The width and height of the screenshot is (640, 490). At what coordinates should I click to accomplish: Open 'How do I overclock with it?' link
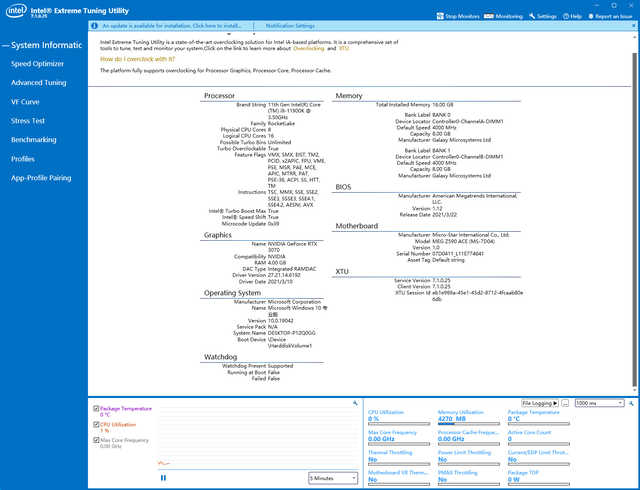point(138,59)
